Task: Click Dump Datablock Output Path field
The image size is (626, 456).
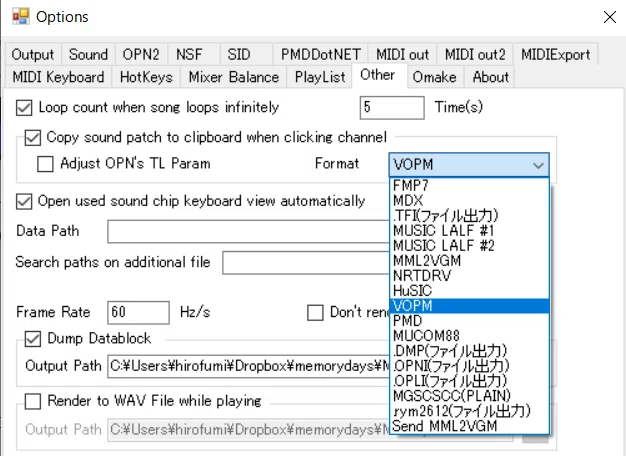Action: [248, 366]
